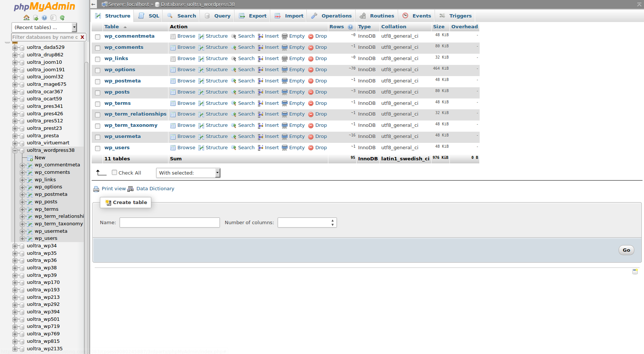Image resolution: width=644 pixels, height=354 pixels.
Task: Open the Export tab
Action: (x=253, y=16)
